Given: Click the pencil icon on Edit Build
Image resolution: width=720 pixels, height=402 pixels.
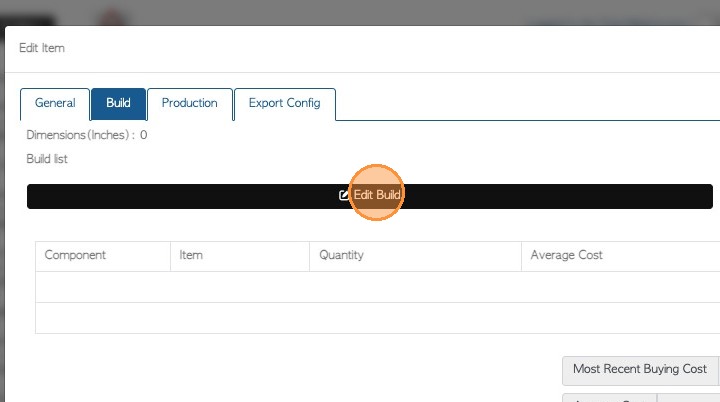Looking at the screenshot, I should pyautogui.click(x=345, y=196).
